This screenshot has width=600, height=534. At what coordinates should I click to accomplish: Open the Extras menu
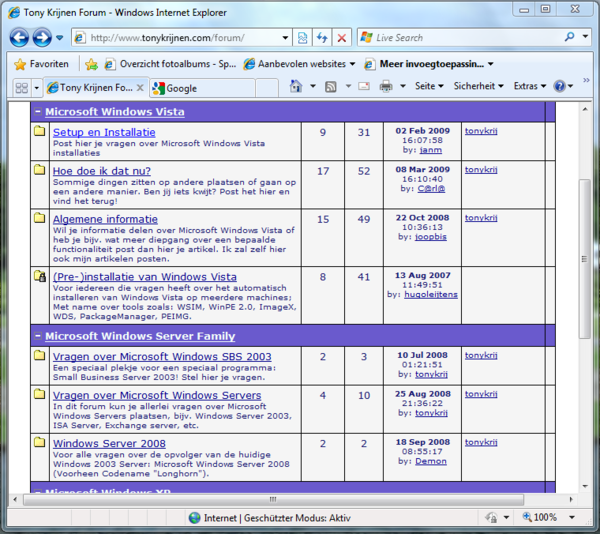click(x=530, y=86)
